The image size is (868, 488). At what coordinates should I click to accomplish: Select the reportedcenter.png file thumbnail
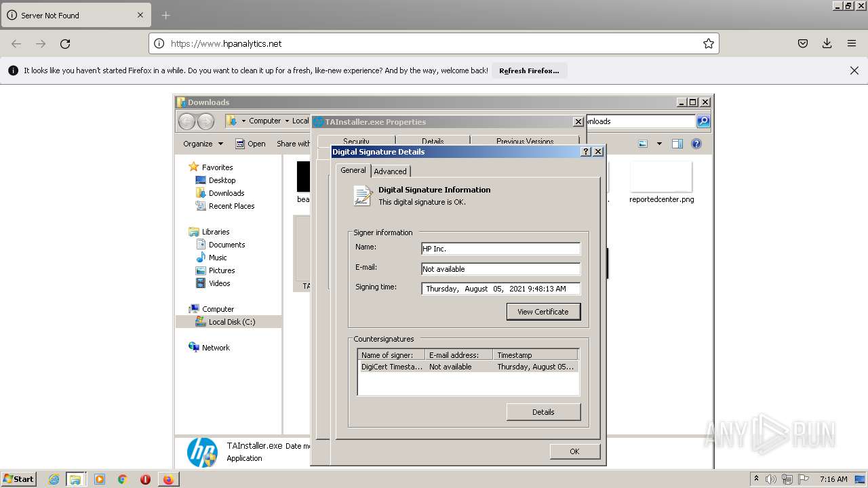tap(661, 182)
